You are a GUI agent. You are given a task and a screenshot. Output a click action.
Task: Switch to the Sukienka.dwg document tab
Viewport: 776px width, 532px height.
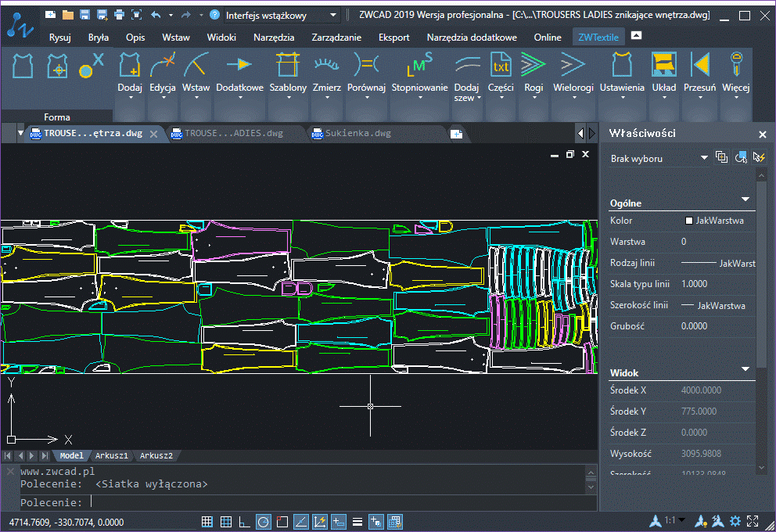tap(358, 134)
